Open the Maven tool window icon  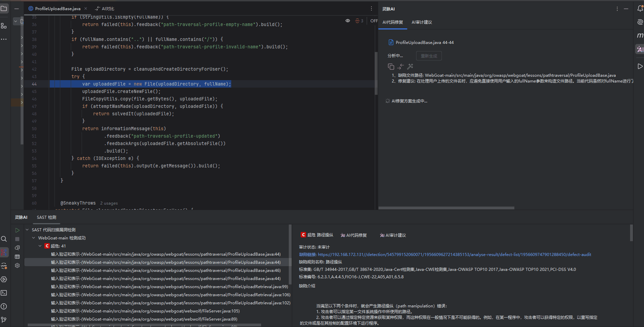[640, 36]
